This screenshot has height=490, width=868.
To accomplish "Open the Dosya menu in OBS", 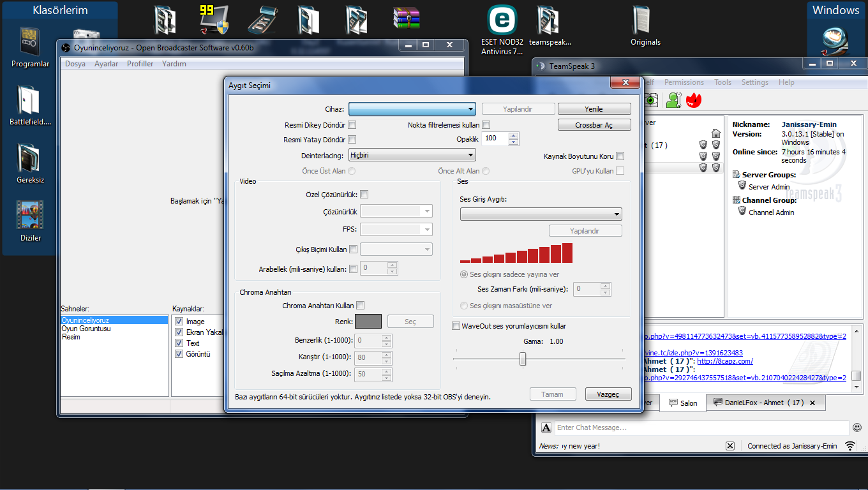I will pyautogui.click(x=75, y=64).
